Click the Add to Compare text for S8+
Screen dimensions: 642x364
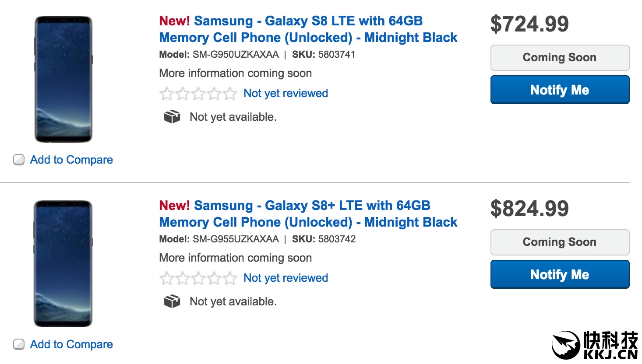tap(71, 344)
